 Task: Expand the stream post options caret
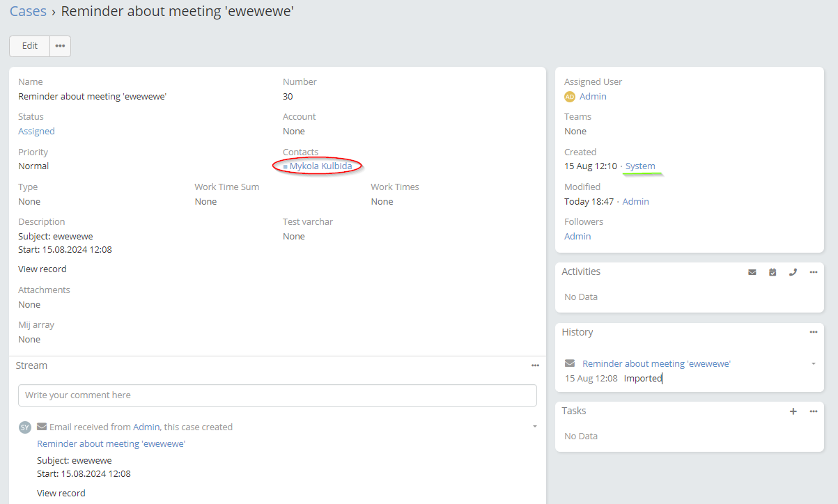[534, 426]
